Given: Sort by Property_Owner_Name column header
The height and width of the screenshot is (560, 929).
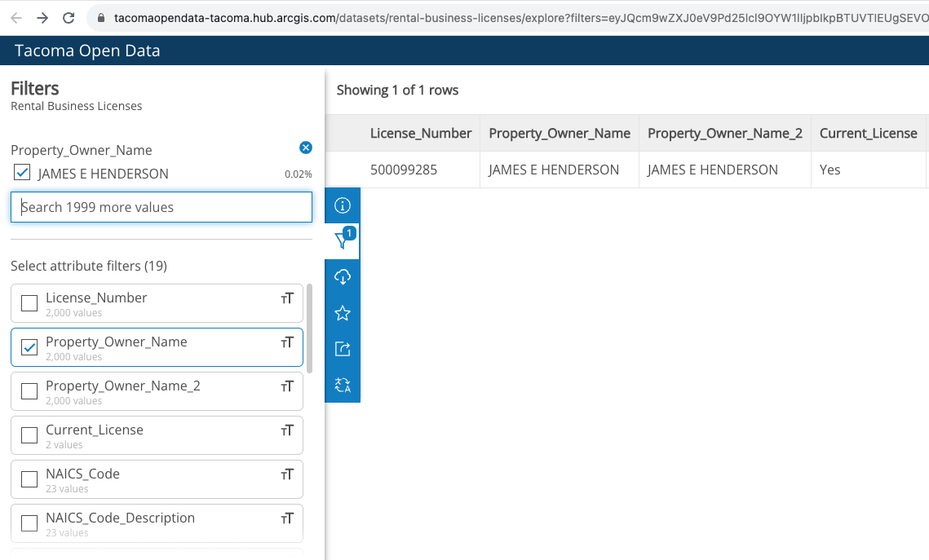Looking at the screenshot, I should 560,133.
